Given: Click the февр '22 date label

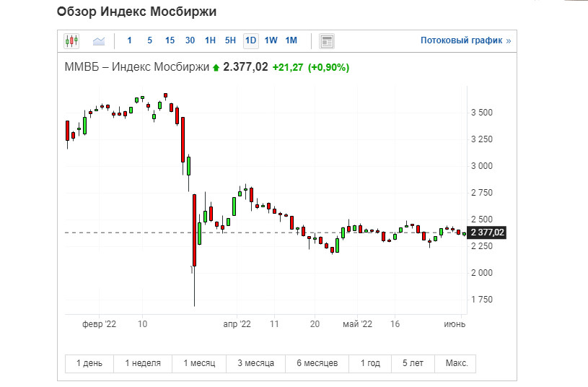Looking at the screenshot, I should click(99, 324).
